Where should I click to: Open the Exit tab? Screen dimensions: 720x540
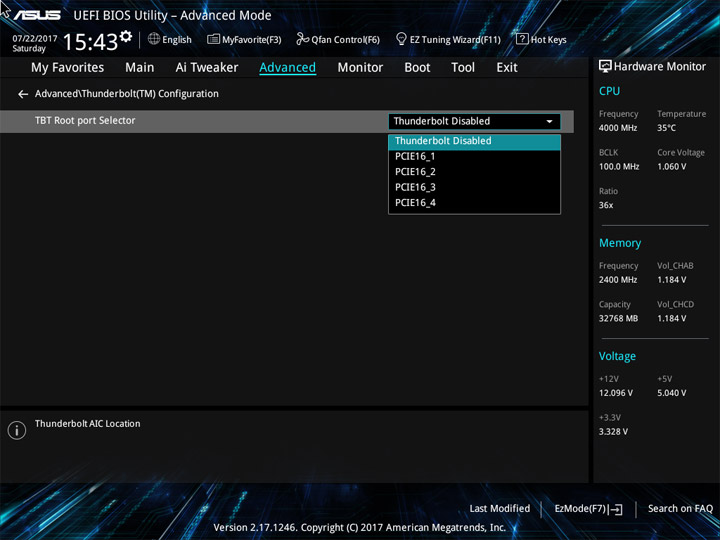click(x=507, y=68)
